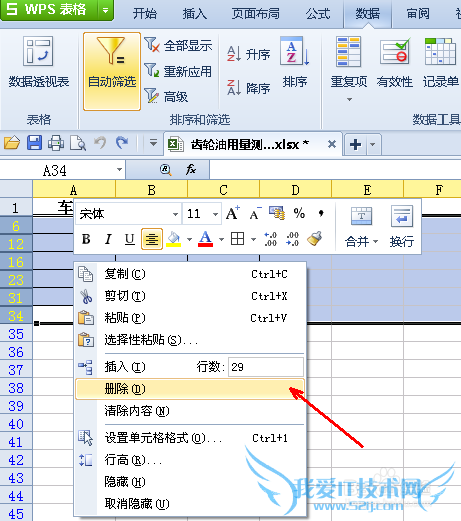Toggle Bold in mini toolbar

pos(86,239)
